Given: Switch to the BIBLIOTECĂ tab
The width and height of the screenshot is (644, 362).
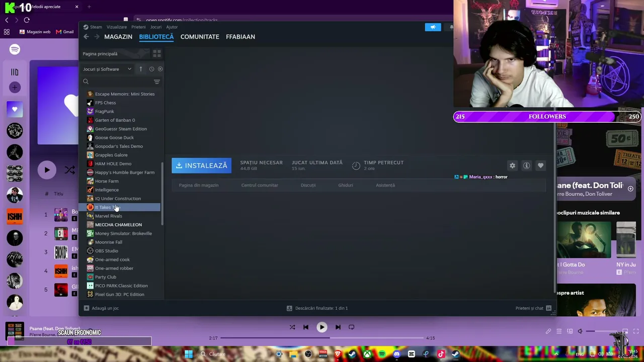Looking at the screenshot, I should click(156, 37).
